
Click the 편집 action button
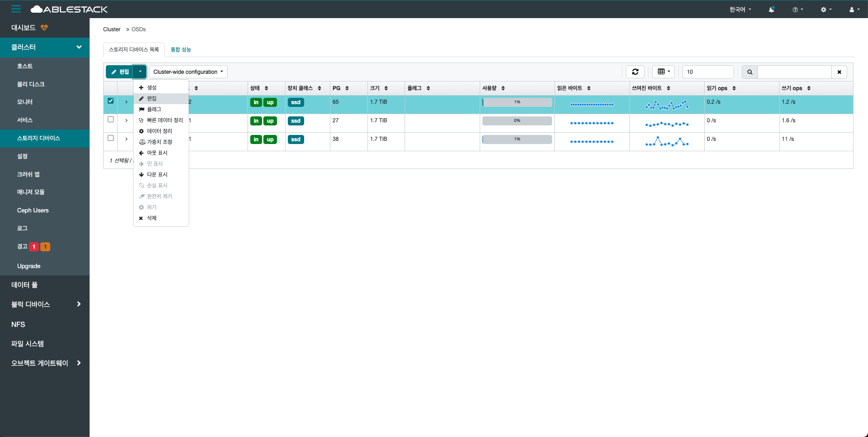click(x=120, y=72)
